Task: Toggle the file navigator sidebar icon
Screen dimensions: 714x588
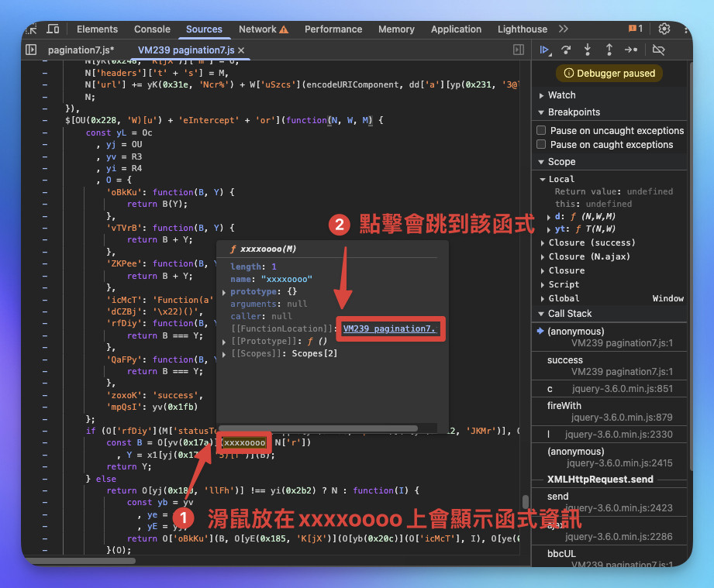Action: click(31, 50)
